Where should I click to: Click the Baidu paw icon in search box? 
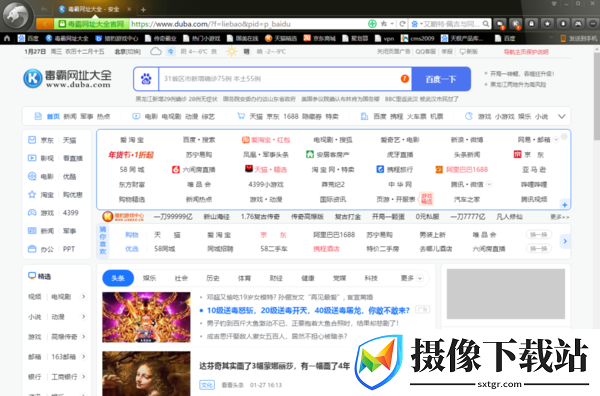146,79
